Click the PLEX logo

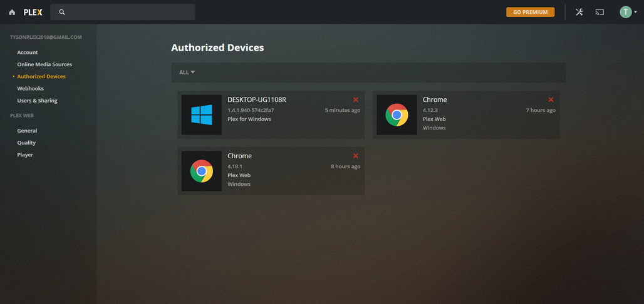(x=33, y=13)
